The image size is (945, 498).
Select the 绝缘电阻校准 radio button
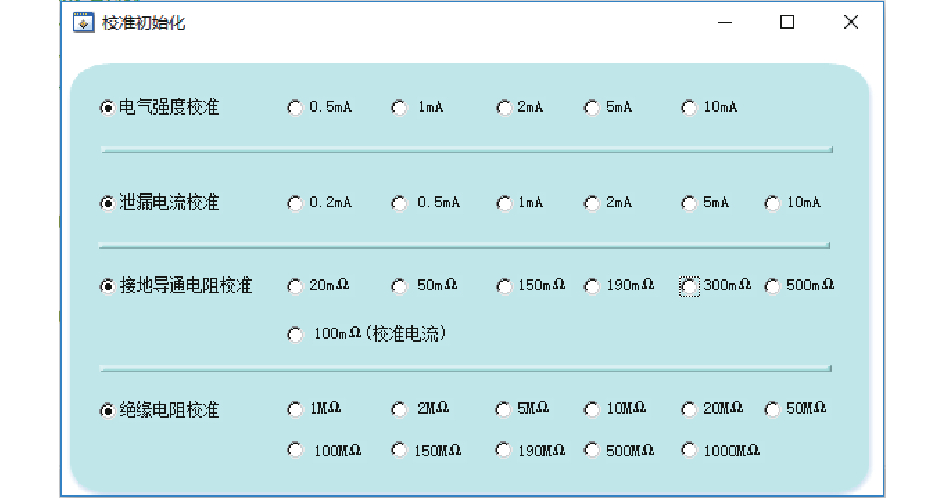pyautogui.click(x=107, y=411)
